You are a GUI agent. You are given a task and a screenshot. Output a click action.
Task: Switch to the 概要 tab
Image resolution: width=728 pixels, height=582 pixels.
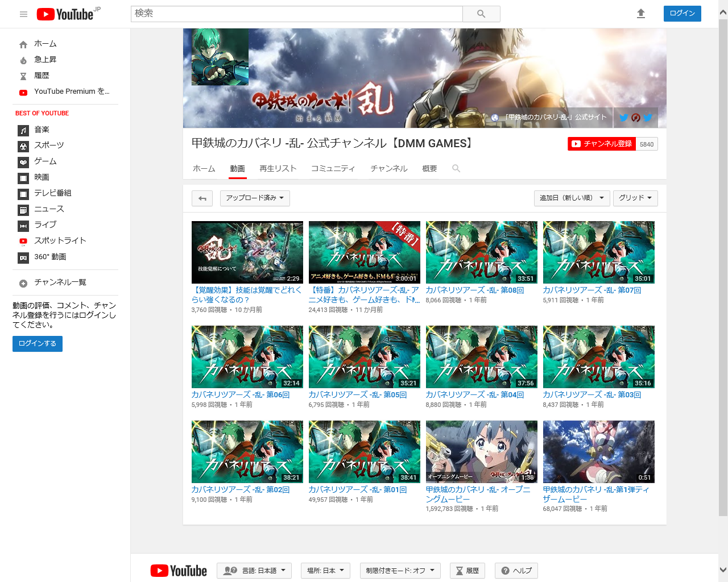click(429, 169)
